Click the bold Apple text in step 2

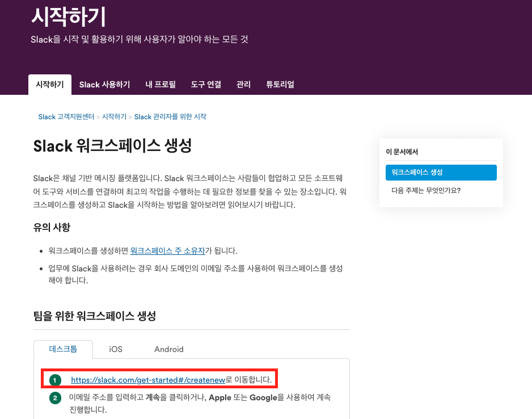pos(220,397)
